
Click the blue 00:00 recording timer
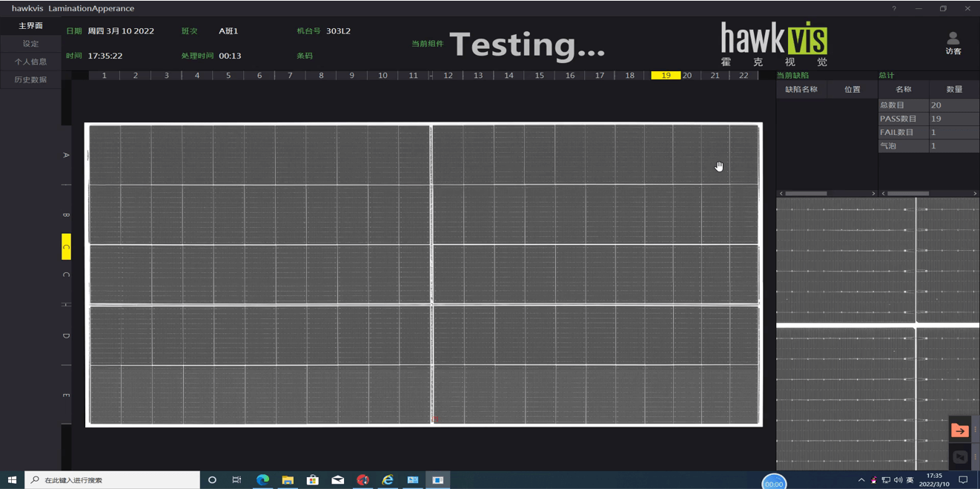(x=774, y=482)
